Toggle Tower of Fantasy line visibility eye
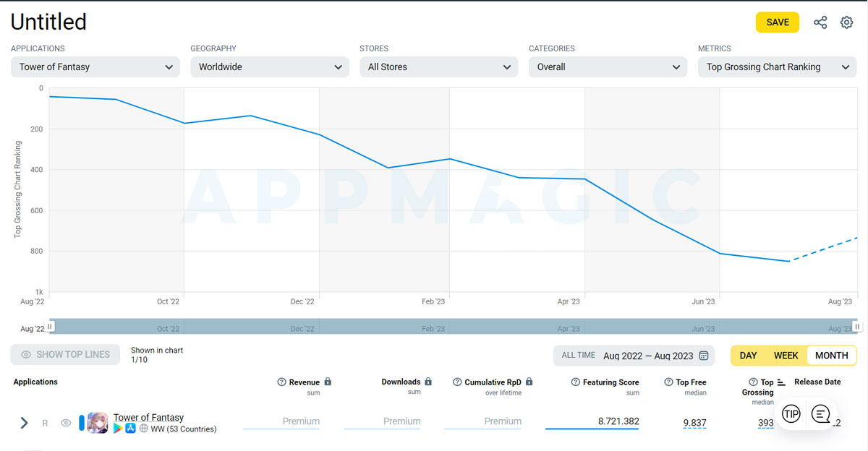Viewport: 868px width, 451px height. [66, 423]
